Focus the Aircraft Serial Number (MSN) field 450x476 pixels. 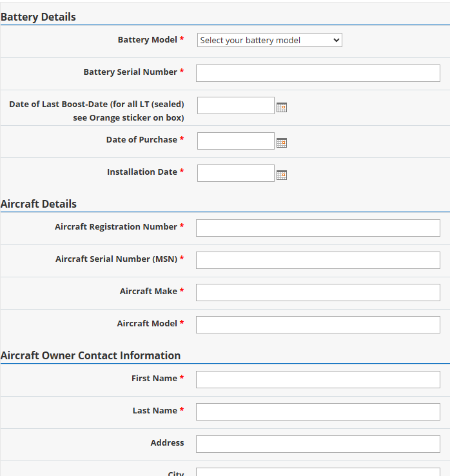point(318,260)
